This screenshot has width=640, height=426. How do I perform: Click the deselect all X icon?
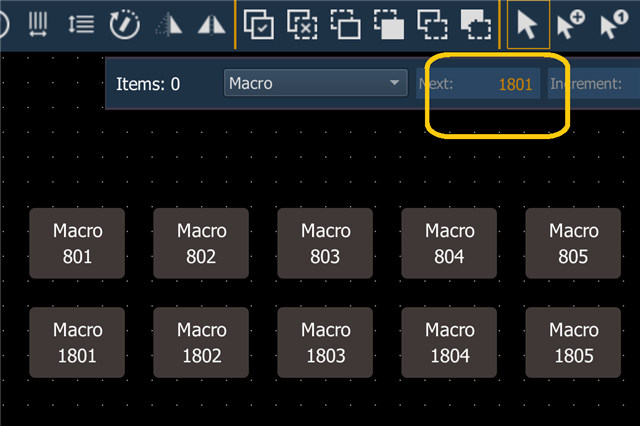302,25
